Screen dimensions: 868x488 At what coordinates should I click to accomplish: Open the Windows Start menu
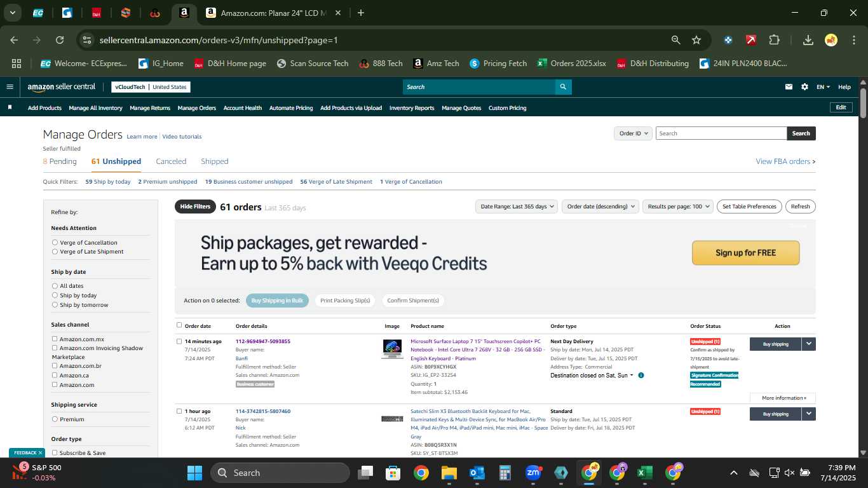pos(194,473)
